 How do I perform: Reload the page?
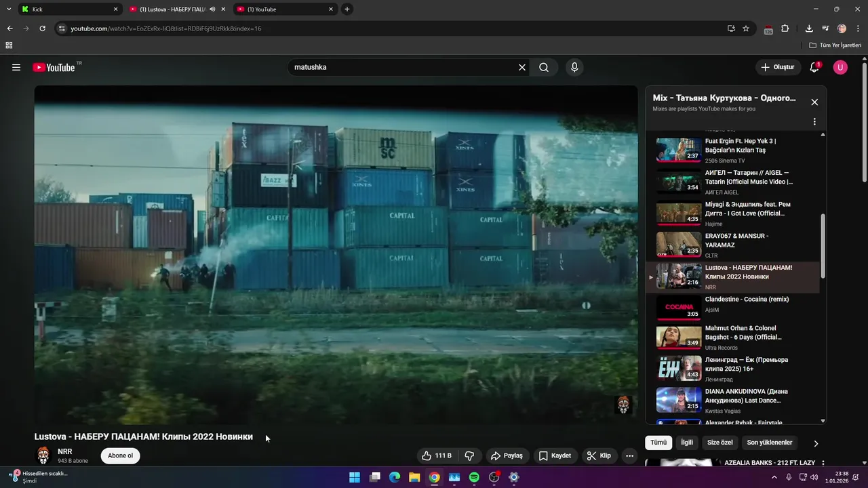pos(42,28)
